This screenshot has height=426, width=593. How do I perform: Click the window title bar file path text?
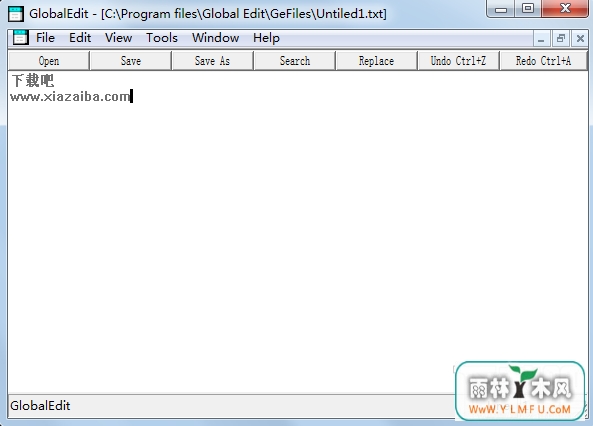(x=244, y=14)
